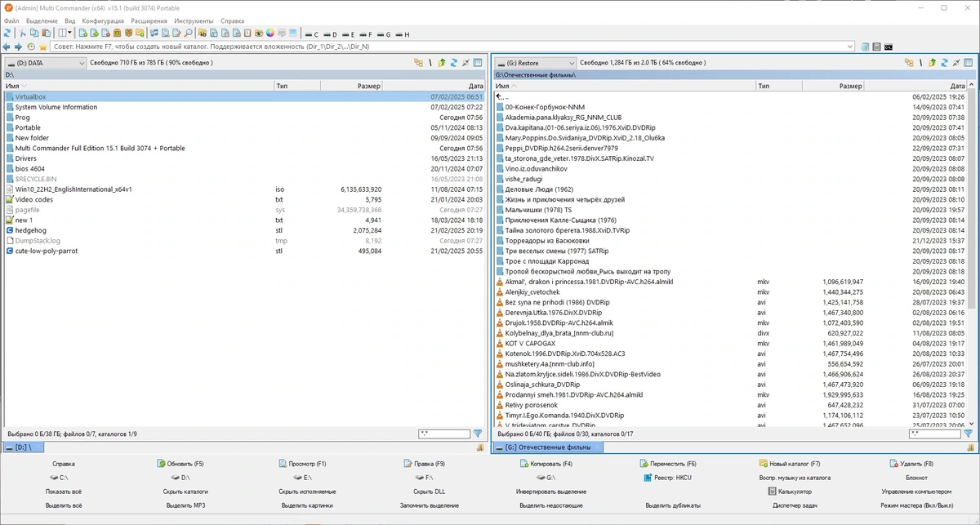Click the left panel folder tree icon
The height and width of the screenshot is (525, 980).
[x=419, y=62]
